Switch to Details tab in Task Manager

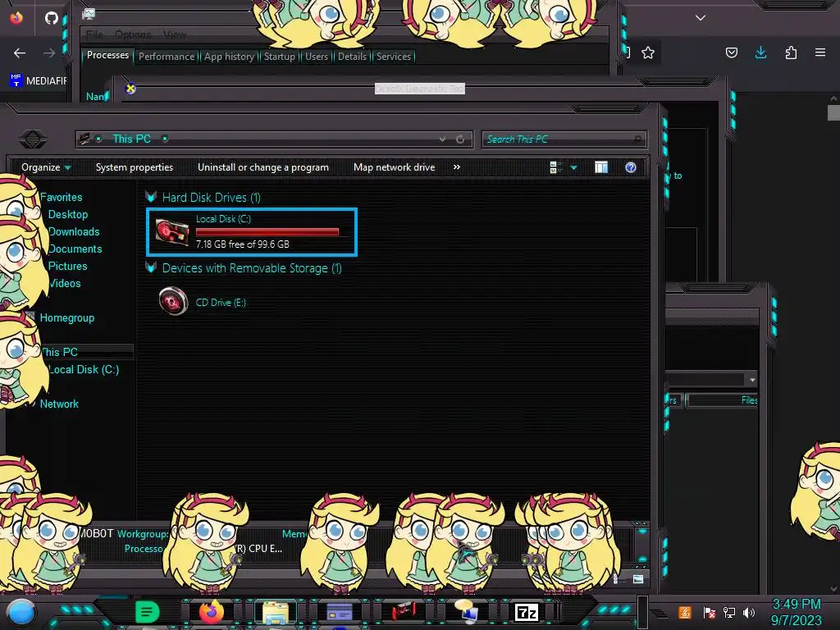352,57
